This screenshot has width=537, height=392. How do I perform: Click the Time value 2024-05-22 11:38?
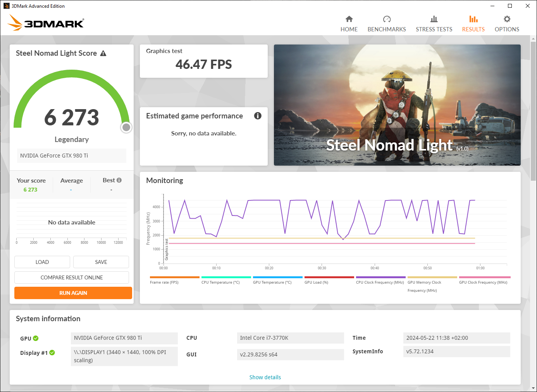(456, 338)
